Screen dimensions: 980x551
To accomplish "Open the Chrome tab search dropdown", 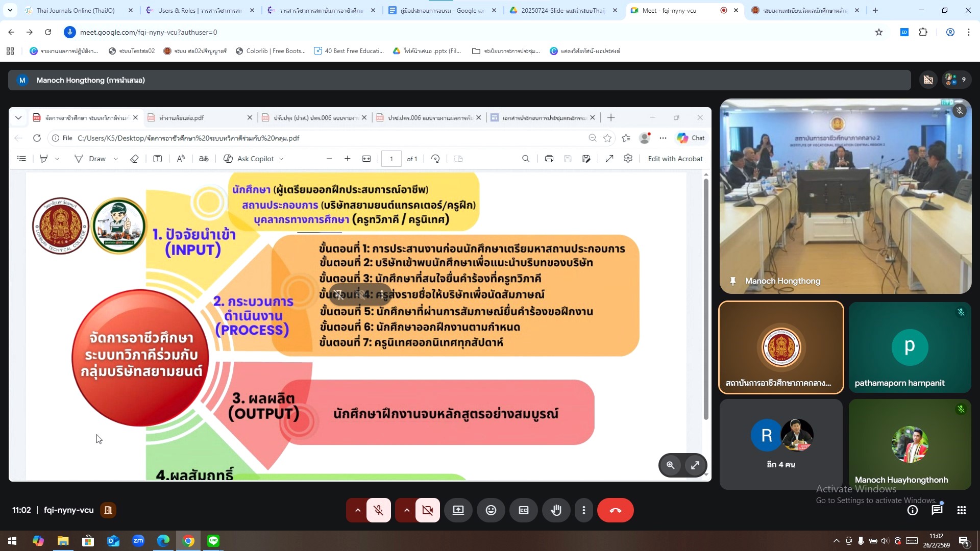I will [10, 10].
